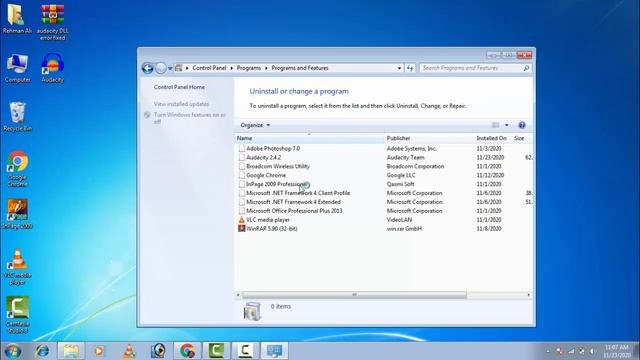Open the Windows Start menu orb

(x=13, y=351)
